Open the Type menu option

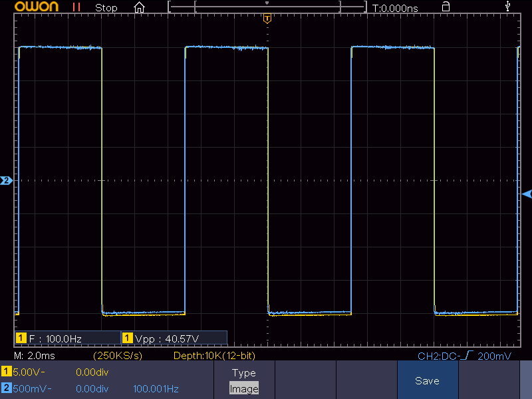point(243,373)
